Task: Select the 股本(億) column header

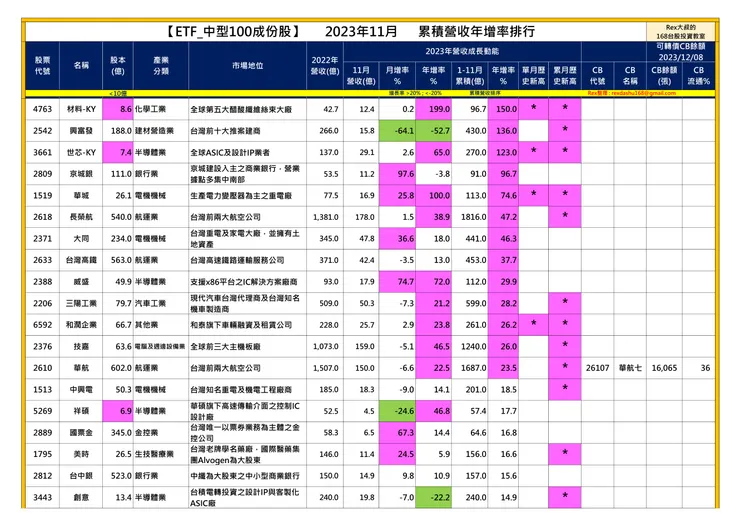Action: coord(118,66)
